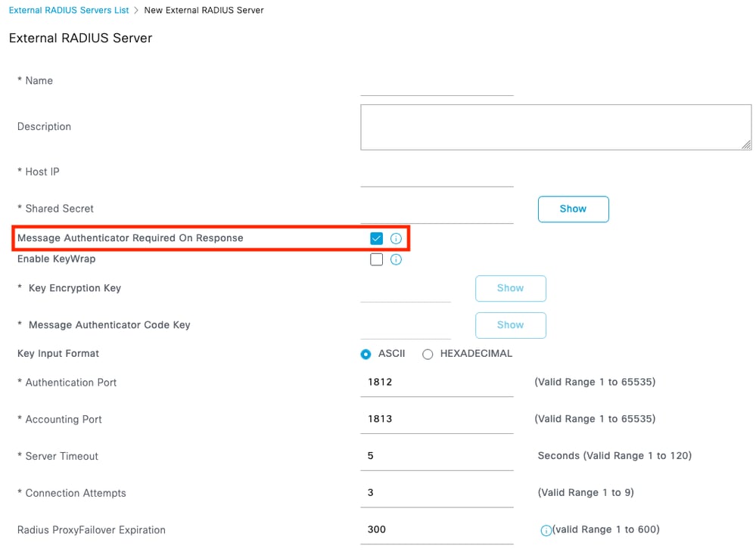Edit the Authentication Port field
This screenshot has width=756, height=555.
click(437, 383)
